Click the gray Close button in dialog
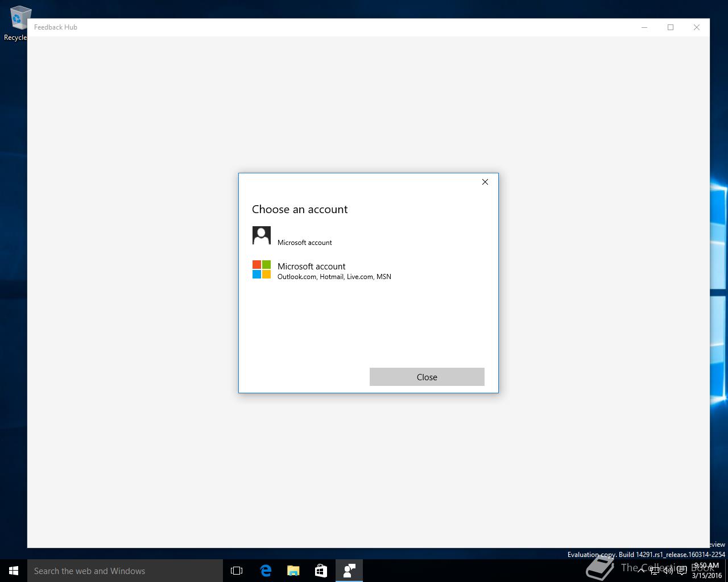The height and width of the screenshot is (582, 728). 427,377
